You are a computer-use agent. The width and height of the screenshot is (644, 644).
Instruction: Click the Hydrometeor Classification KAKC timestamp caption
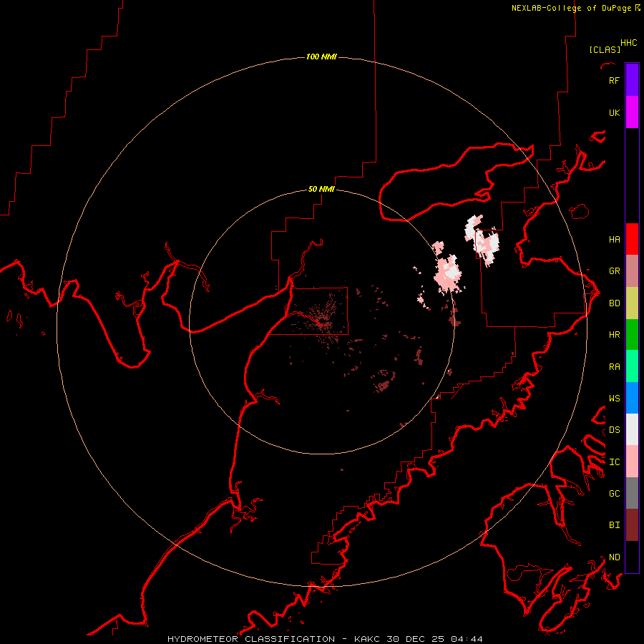(325, 639)
